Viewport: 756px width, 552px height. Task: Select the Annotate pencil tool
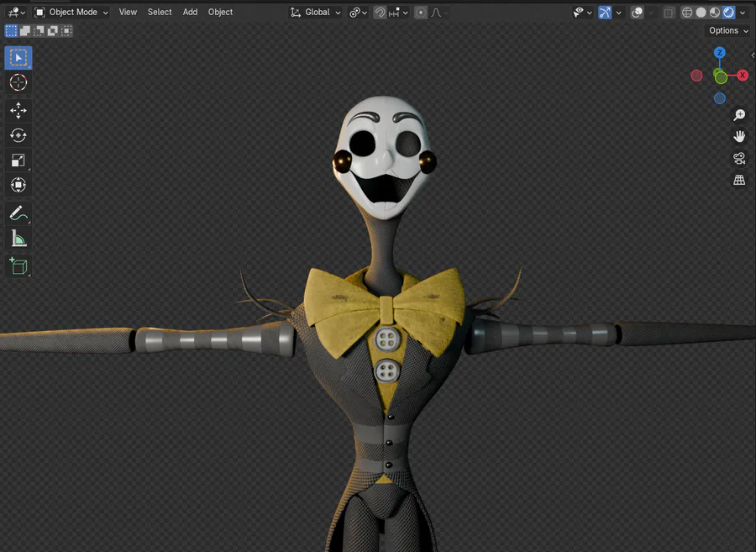18,213
